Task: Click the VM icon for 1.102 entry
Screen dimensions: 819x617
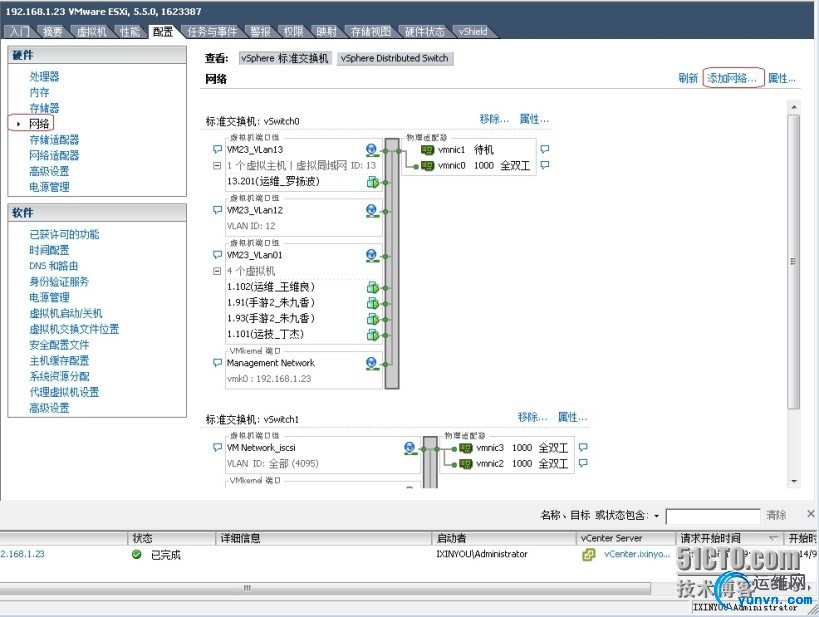Action: click(372, 287)
